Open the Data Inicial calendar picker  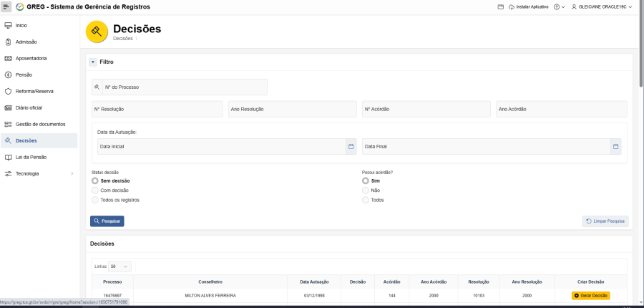coord(351,146)
